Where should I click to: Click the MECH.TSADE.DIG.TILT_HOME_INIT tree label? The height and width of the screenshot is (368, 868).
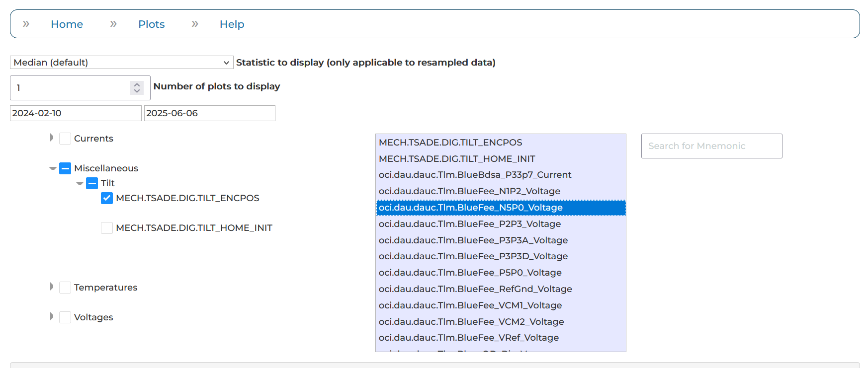pyautogui.click(x=194, y=228)
